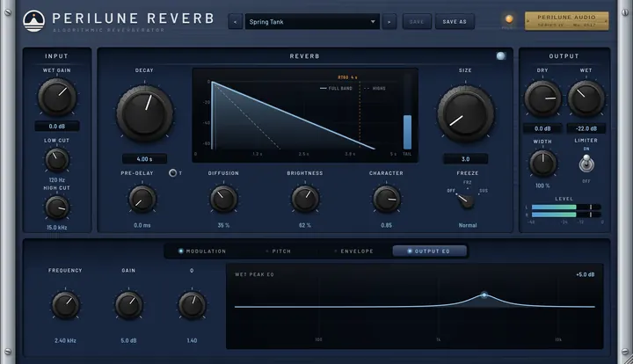
Task: Click the Diffusion knob
Action: click(223, 199)
